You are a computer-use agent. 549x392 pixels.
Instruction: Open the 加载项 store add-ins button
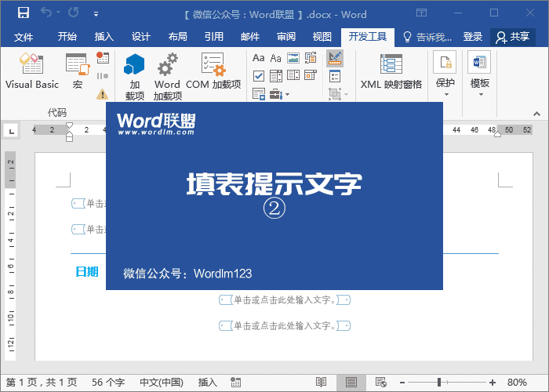coord(134,76)
